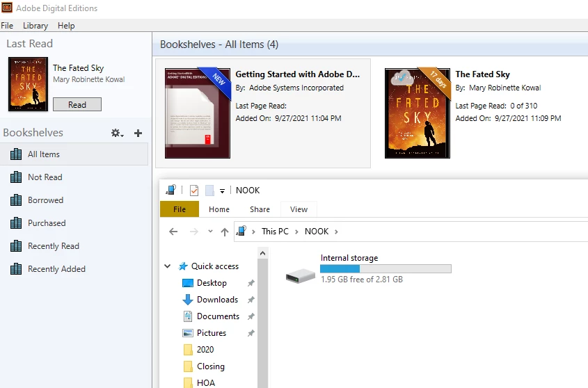Click Last Read Fated Sky cover thumbnail
This screenshot has width=588, height=388.
click(x=28, y=84)
